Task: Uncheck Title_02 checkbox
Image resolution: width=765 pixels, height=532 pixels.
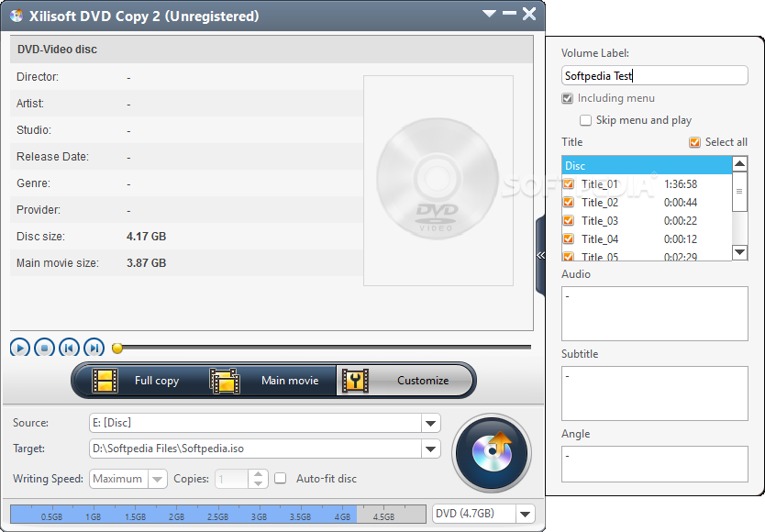Action: pyautogui.click(x=569, y=202)
